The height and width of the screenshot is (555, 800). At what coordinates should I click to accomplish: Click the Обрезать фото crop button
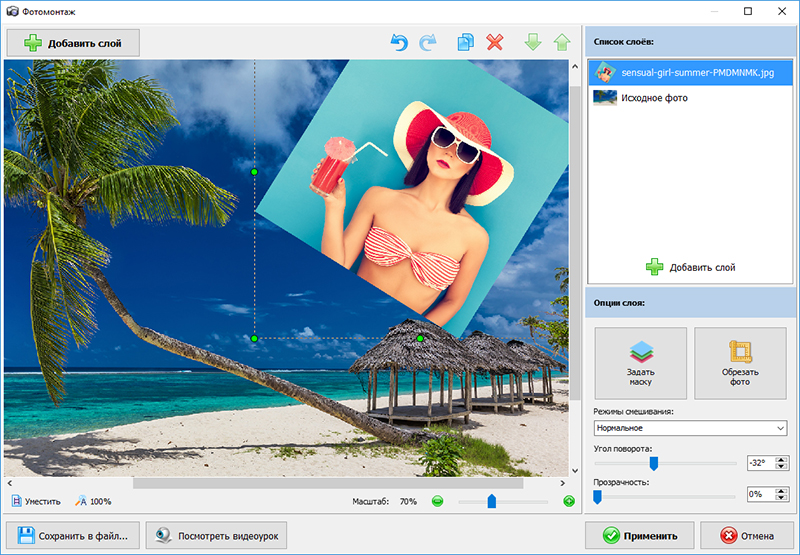tap(740, 363)
